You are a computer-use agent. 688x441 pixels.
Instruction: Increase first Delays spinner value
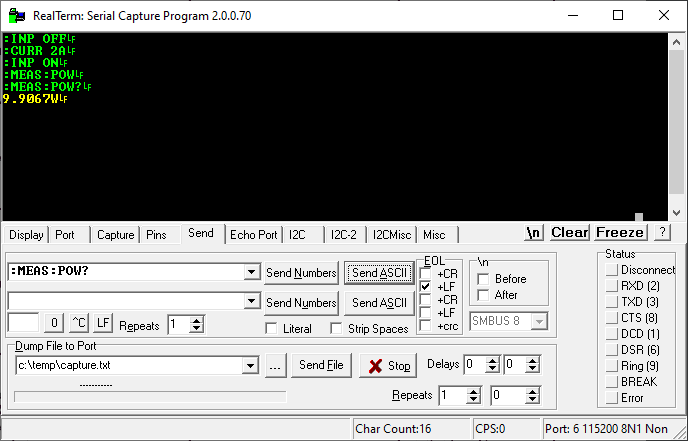click(x=492, y=360)
